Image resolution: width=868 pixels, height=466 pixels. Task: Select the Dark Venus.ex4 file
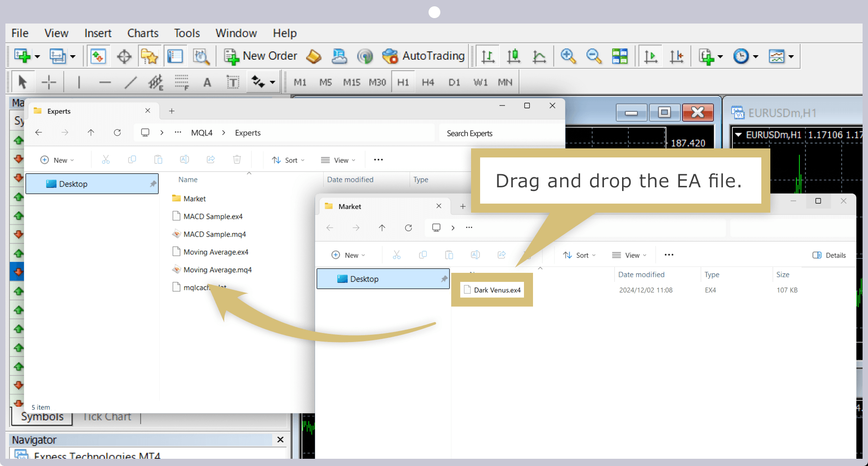tap(492, 290)
